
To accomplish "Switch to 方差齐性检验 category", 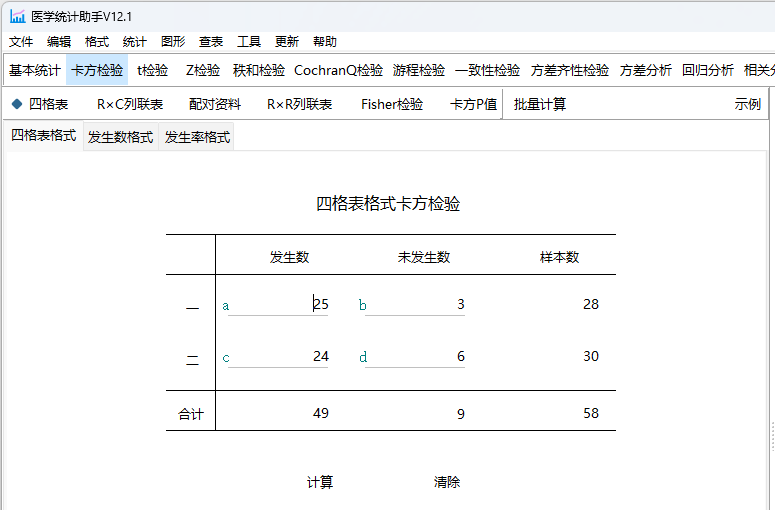I will coord(570,70).
